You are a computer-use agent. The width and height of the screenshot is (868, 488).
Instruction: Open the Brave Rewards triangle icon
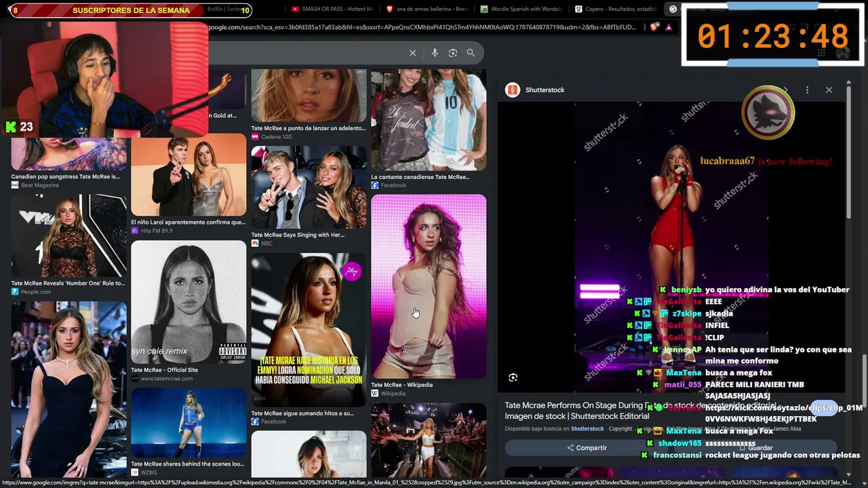[669, 27]
